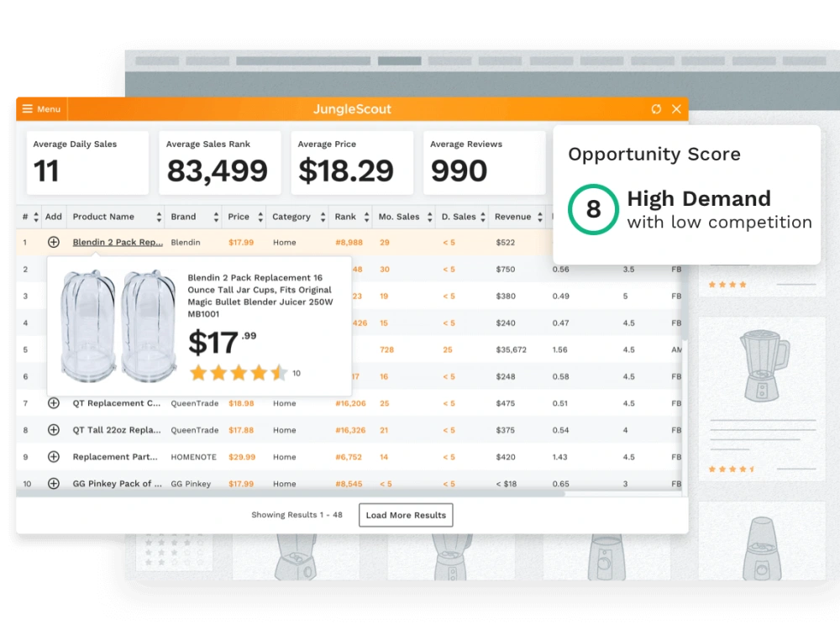Image resolution: width=840 pixels, height=630 pixels.
Task: Click $18.98 price cell
Action: 241,403
